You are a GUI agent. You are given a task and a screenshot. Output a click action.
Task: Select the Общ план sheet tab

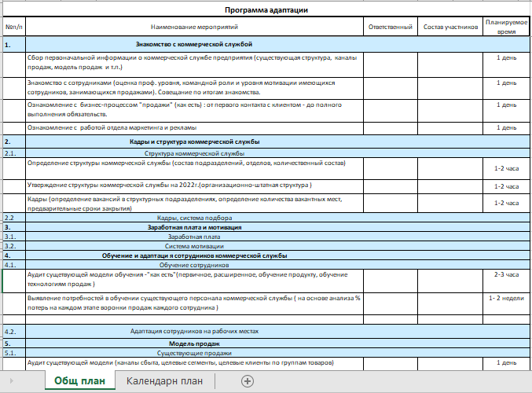pos(79,381)
